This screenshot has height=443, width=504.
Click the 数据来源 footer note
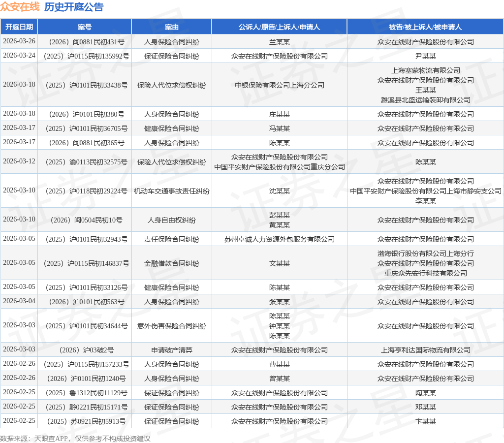(75, 439)
